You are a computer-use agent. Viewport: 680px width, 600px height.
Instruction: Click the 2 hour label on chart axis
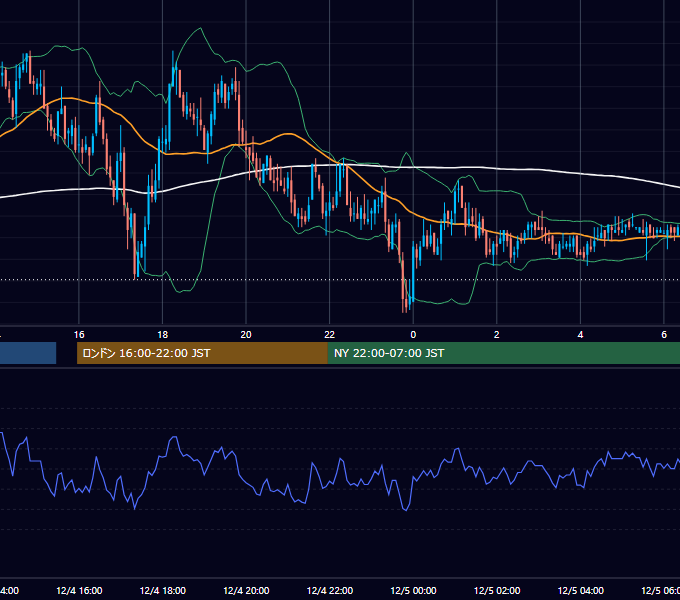(497, 335)
